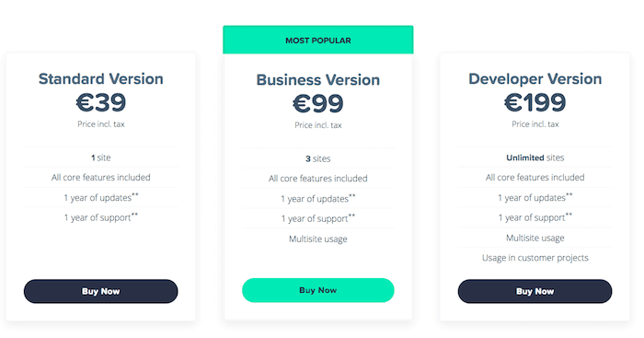
Task: Click Buy Now for the Developer Version
Action: 535,291
